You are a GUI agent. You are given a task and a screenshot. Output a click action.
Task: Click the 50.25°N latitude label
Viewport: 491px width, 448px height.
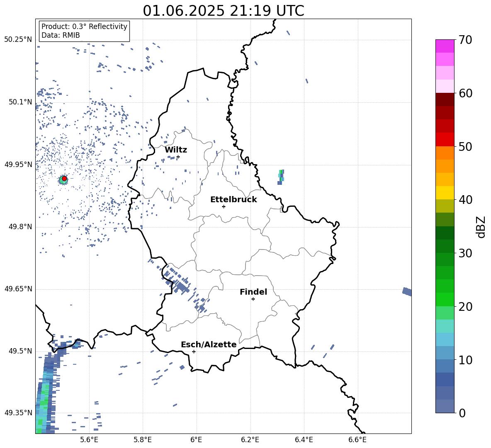18,40
